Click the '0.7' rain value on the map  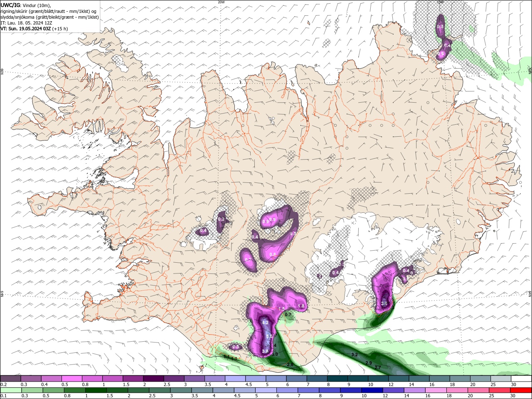(x=288, y=315)
